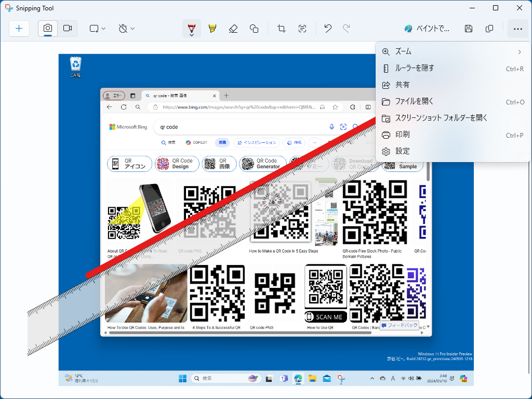The image size is (532, 399).
Task: Save the annotated screenshot
Action: click(468, 29)
